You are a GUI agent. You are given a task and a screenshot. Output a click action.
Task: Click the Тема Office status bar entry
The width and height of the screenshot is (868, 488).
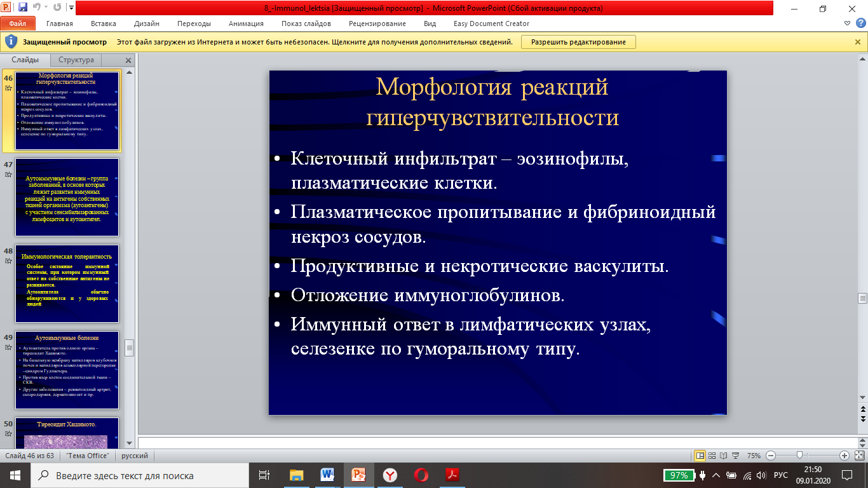[88, 456]
